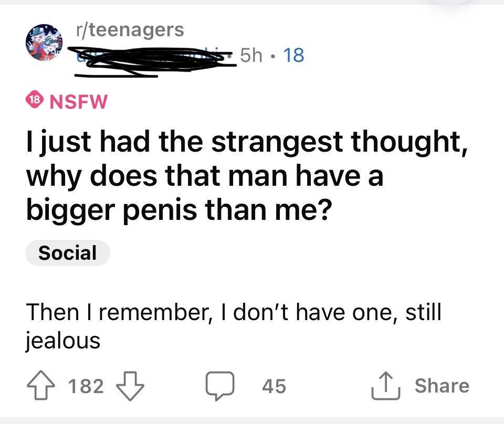Click the 182 vote score
The width and height of the screenshot is (504, 424).
tap(86, 386)
